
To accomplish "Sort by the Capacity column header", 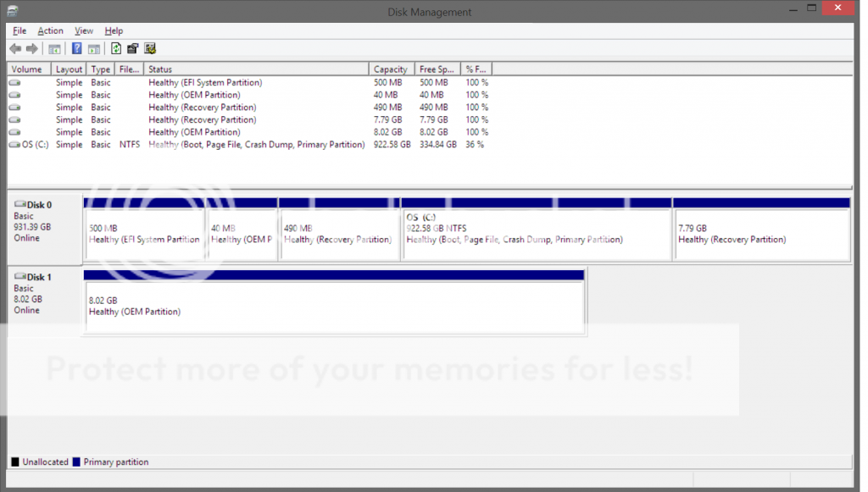I will pos(391,69).
